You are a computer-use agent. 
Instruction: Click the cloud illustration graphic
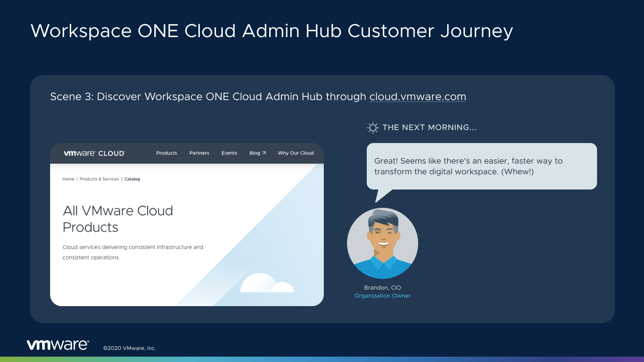tap(267, 282)
